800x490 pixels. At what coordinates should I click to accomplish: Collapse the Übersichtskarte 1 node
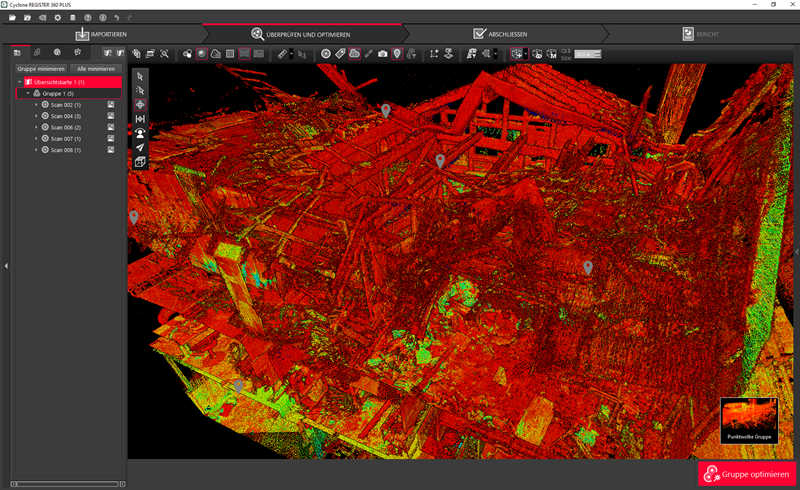point(20,81)
